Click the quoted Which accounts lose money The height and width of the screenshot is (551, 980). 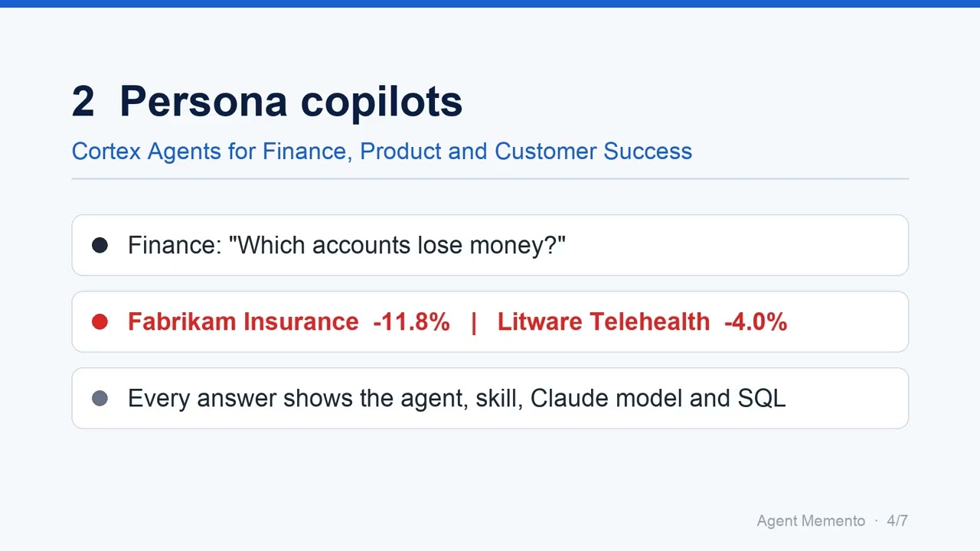point(397,245)
